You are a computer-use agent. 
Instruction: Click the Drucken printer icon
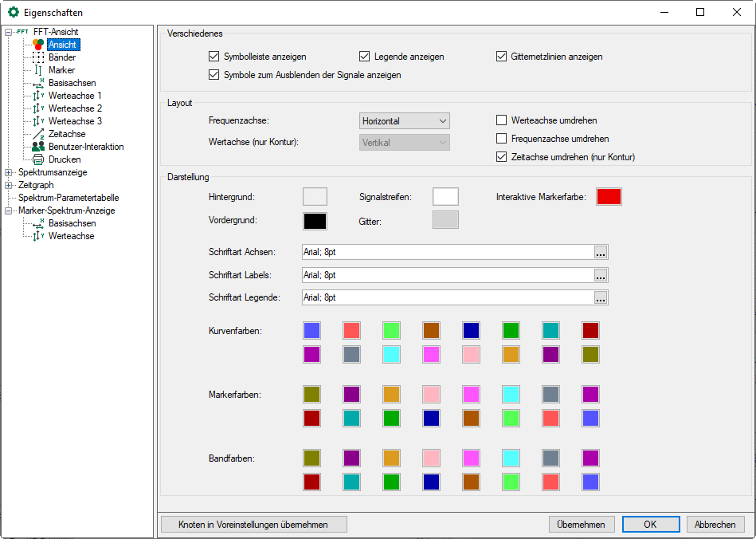[x=38, y=159]
